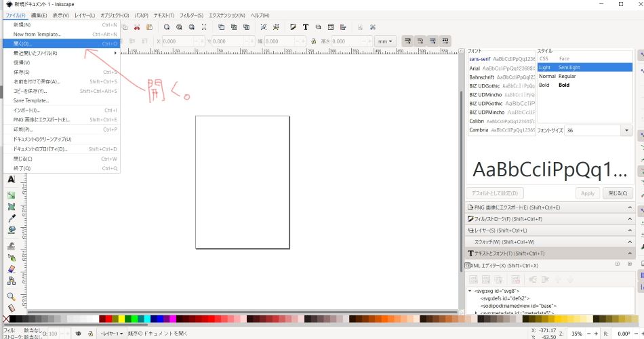The height and width of the screenshot is (339, 644).
Task: Toggle current layer visibility eye
Action: point(78,334)
